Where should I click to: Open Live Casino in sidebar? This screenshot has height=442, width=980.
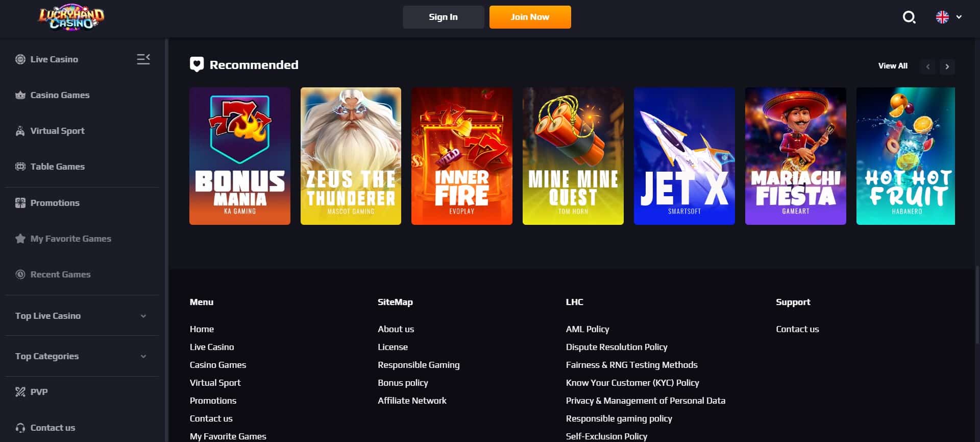54,59
